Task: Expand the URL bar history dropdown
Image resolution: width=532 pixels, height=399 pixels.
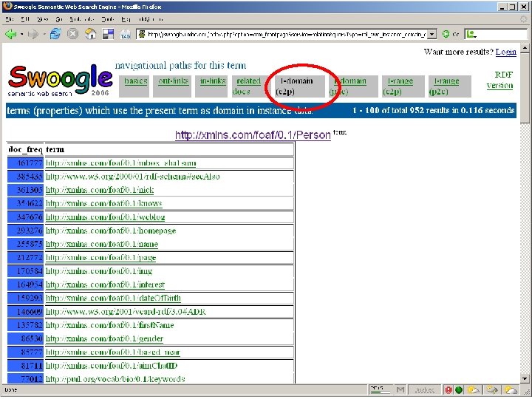Action: click(x=432, y=34)
